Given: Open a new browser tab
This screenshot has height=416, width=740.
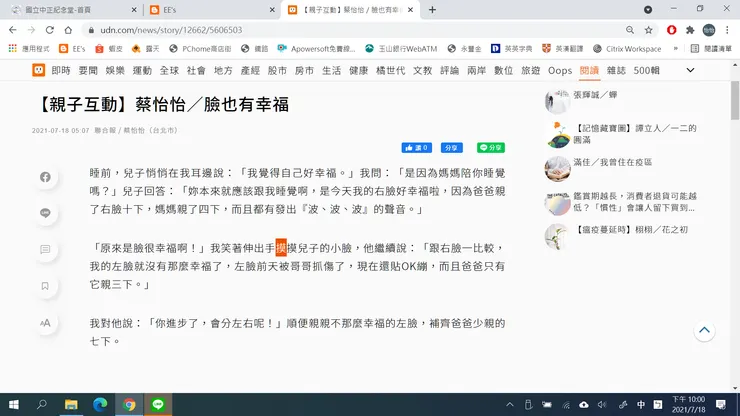Looking at the screenshot, I should 432,10.
